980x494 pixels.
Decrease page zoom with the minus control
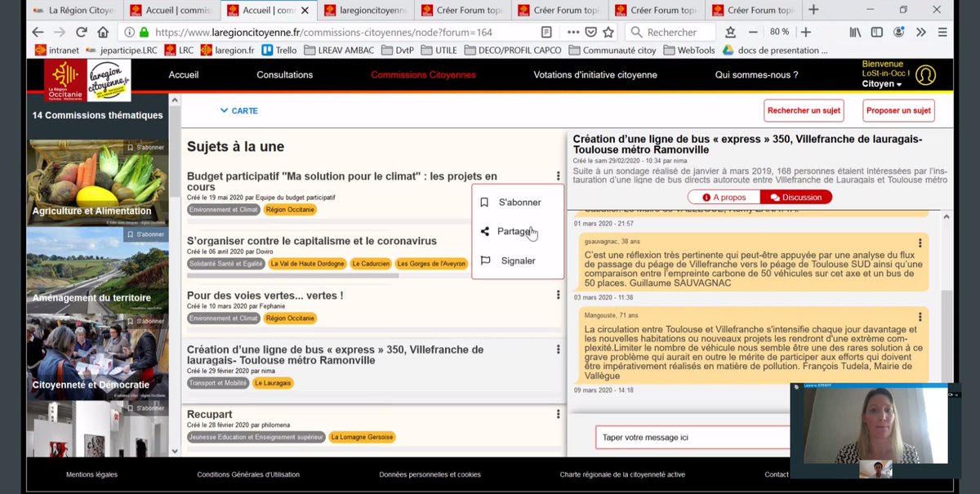coord(753,32)
